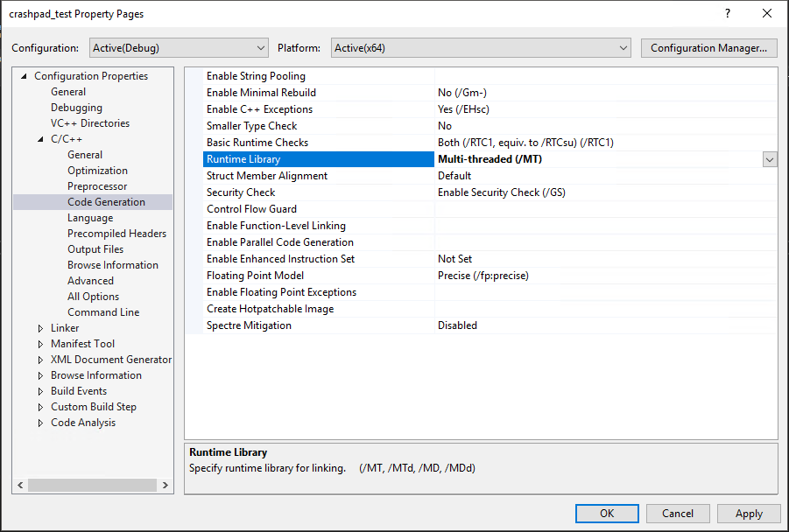The width and height of the screenshot is (789, 532).
Task: Open the Runtime Library value dropdown
Action: pyautogui.click(x=769, y=158)
